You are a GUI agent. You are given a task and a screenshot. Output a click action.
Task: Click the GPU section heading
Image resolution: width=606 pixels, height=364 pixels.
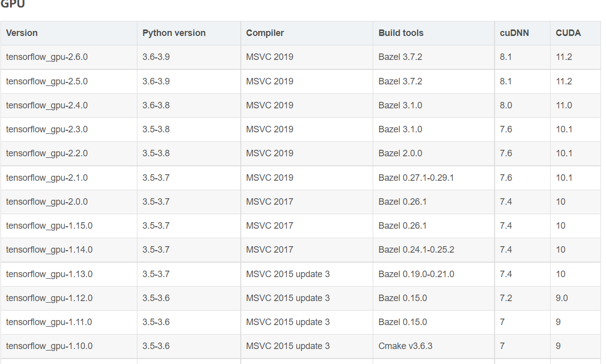[12, 4]
